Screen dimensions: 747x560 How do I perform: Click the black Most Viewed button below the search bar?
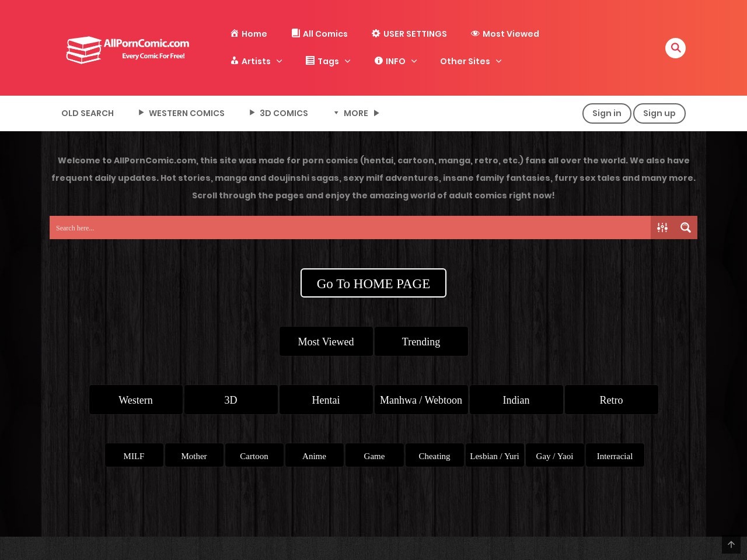[x=326, y=341]
